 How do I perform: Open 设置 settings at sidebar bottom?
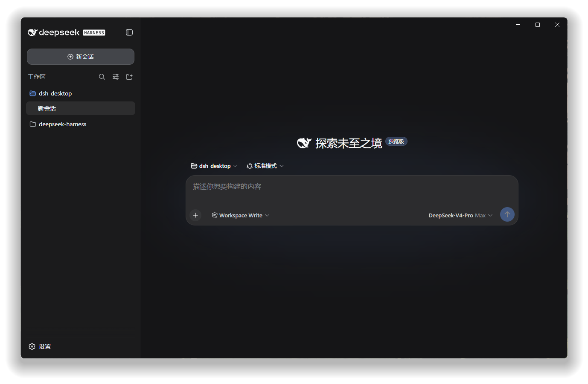(x=40, y=346)
